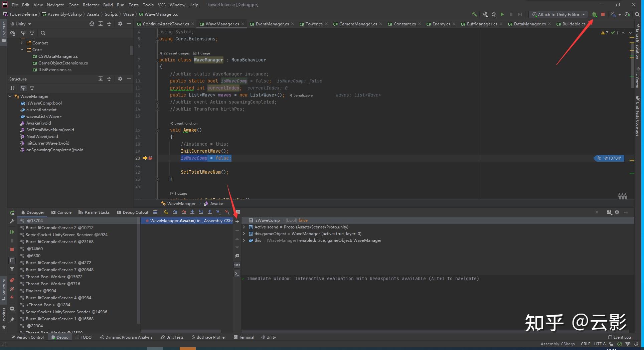Viewport: 644px width, 350px height.
Task: Toggle breakpoint on line 20 gutter
Action: pyautogui.click(x=150, y=158)
